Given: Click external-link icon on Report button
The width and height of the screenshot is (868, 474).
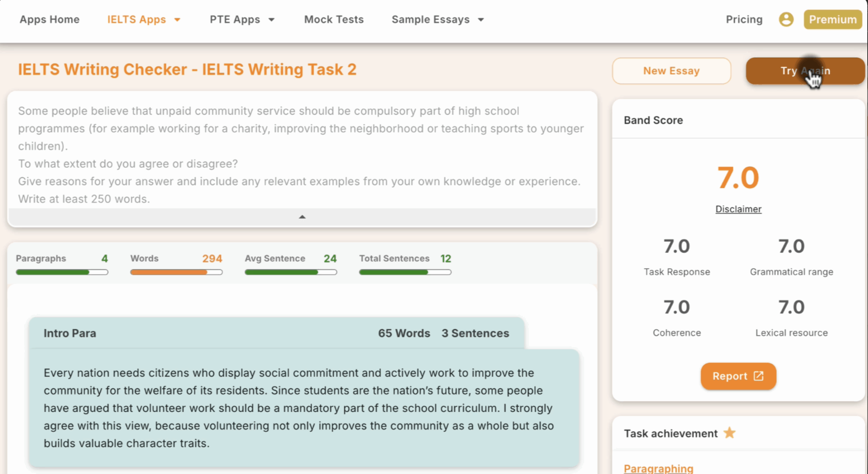Looking at the screenshot, I should click(758, 376).
